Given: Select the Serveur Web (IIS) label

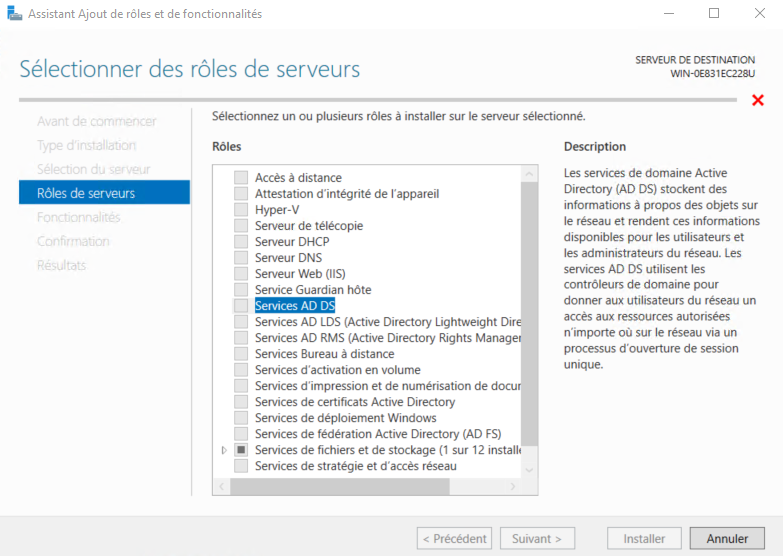Looking at the screenshot, I should coord(300,273).
